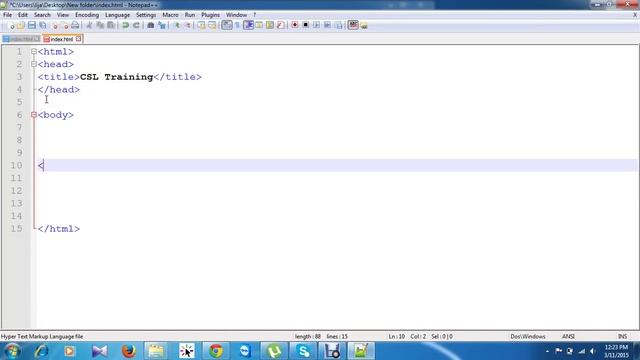Open the Window menu

point(236,15)
